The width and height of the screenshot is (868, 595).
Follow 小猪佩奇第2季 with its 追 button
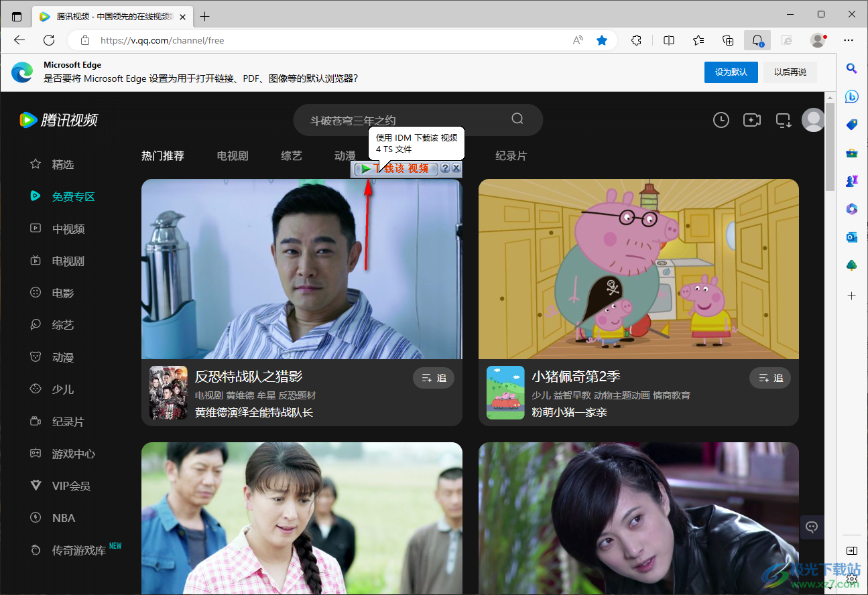point(770,378)
